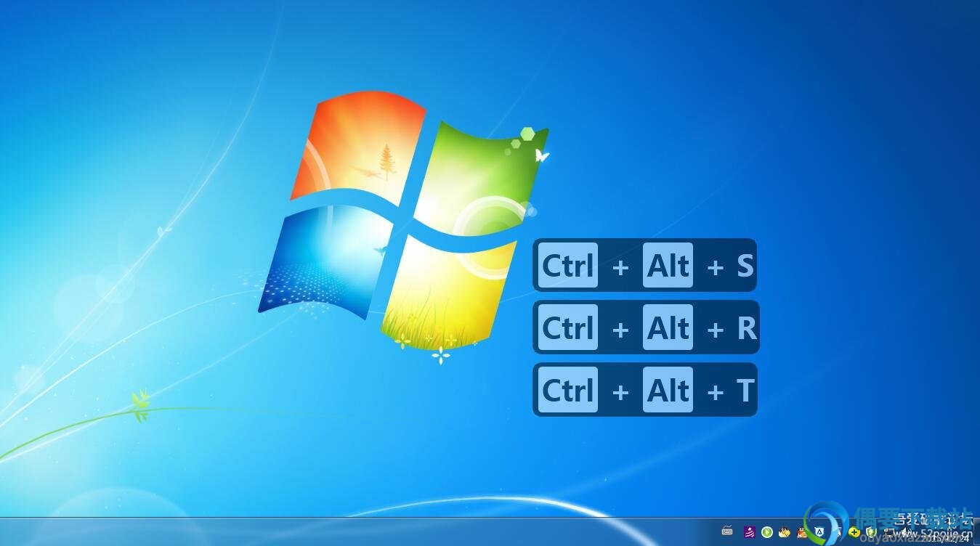Open the yellow QQ penguin tray icon

point(785,532)
